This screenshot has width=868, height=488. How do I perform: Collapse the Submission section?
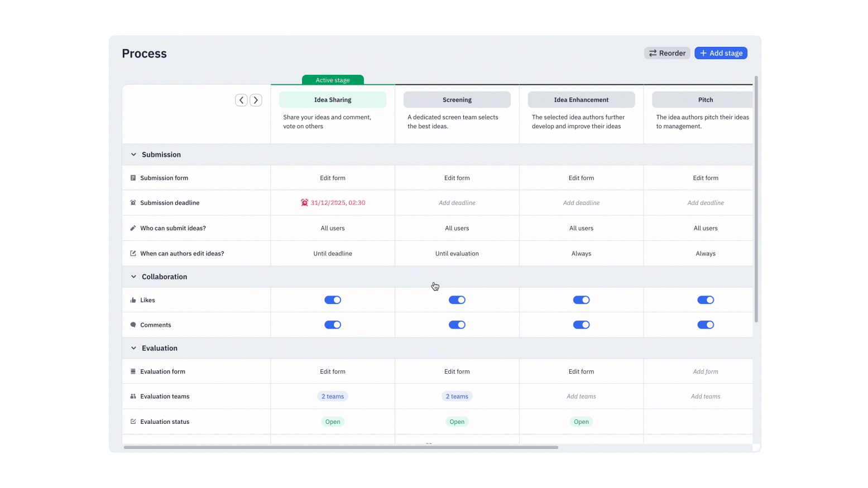[x=133, y=154]
